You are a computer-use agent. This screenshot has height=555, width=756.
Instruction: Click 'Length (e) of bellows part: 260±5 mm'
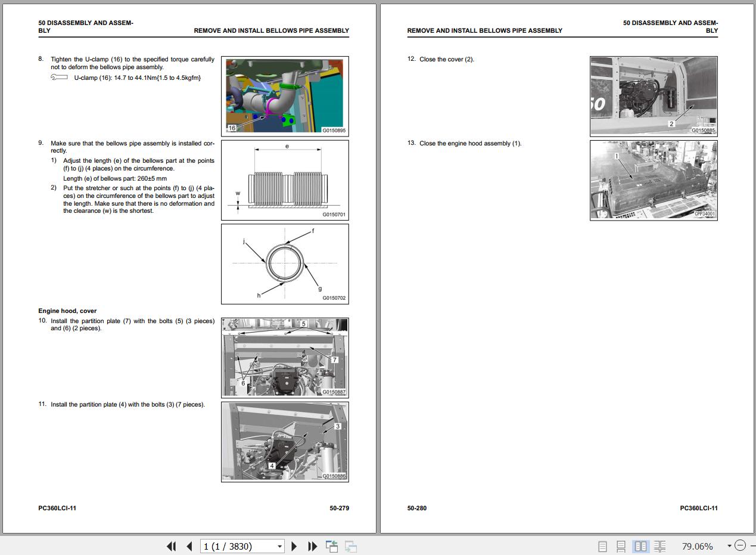[115, 178]
